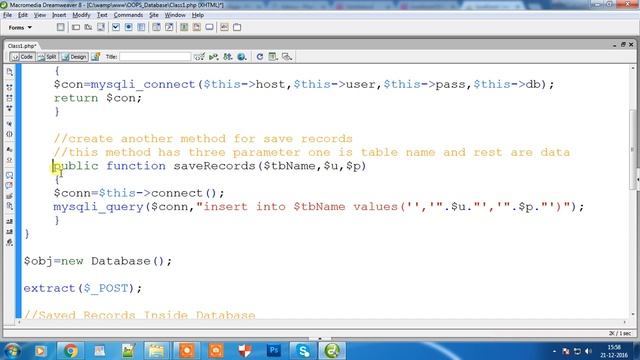
Task: Click the horizontal scrollbar right arrow
Action: pos(624,322)
